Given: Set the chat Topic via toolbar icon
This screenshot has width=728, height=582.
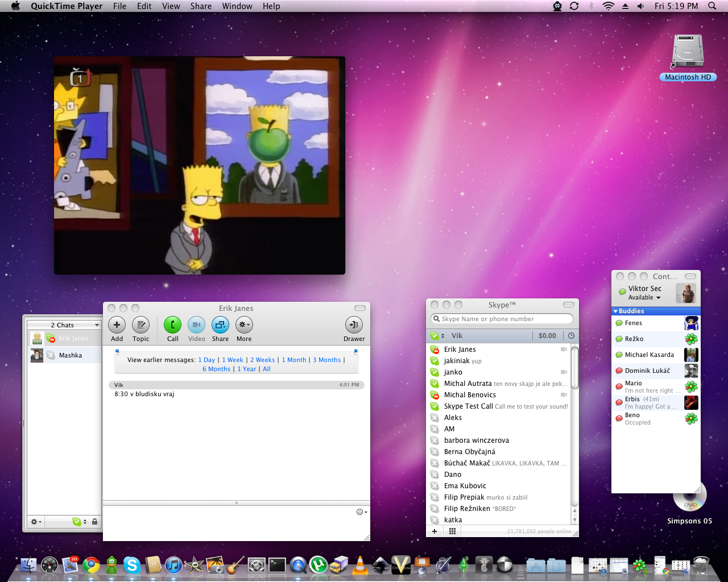Looking at the screenshot, I should pyautogui.click(x=140, y=325).
